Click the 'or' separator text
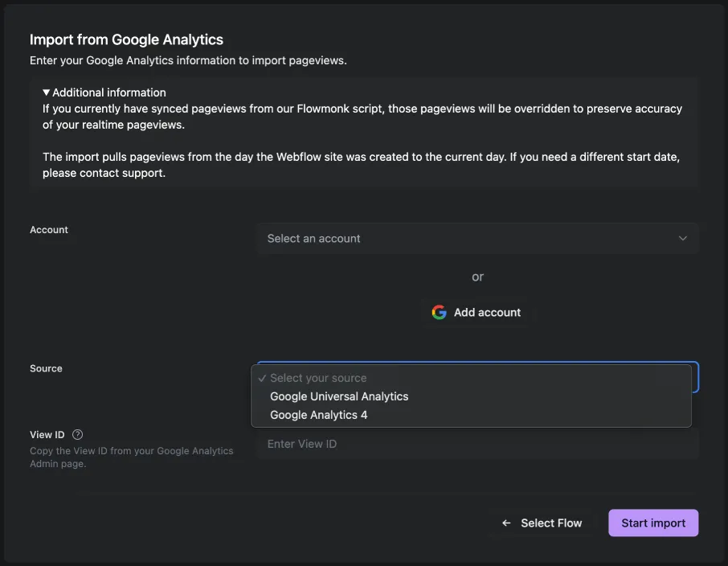 tap(478, 277)
